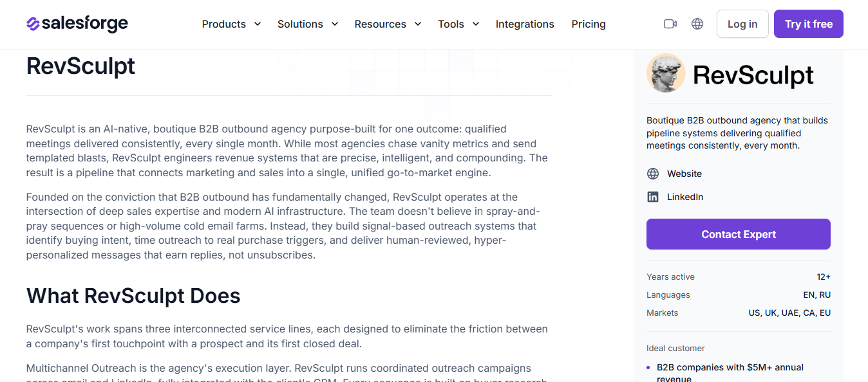Expand the Products dropdown chevron
The height and width of the screenshot is (382, 868).
258,24
